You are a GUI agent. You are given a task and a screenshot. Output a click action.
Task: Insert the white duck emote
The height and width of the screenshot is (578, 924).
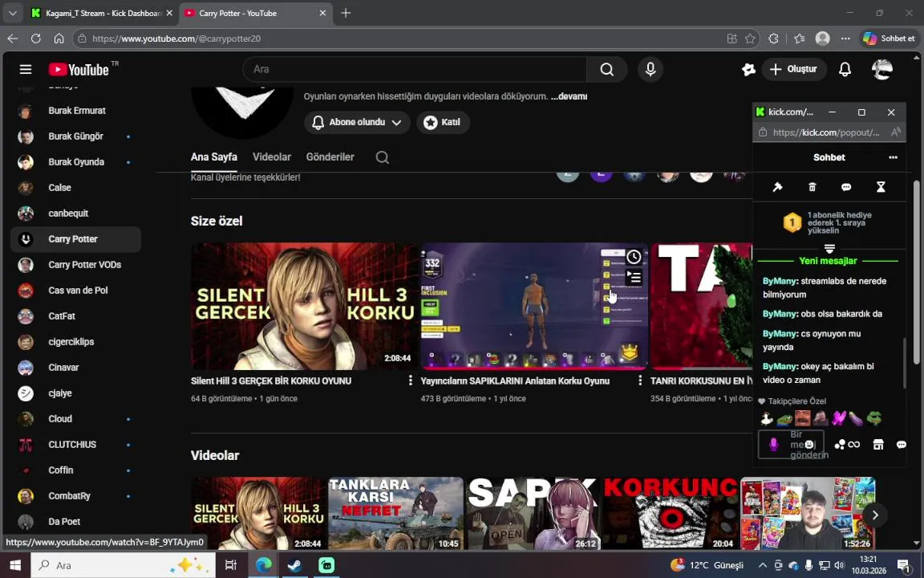766,419
